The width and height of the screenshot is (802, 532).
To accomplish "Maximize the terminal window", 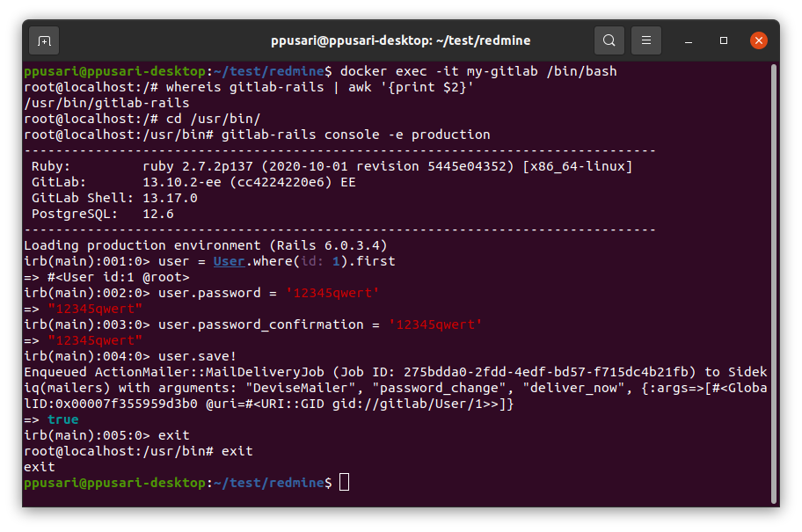I will (x=723, y=40).
